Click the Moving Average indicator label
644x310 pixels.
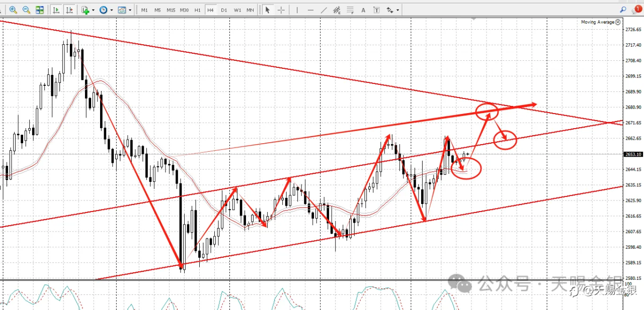tap(598, 22)
